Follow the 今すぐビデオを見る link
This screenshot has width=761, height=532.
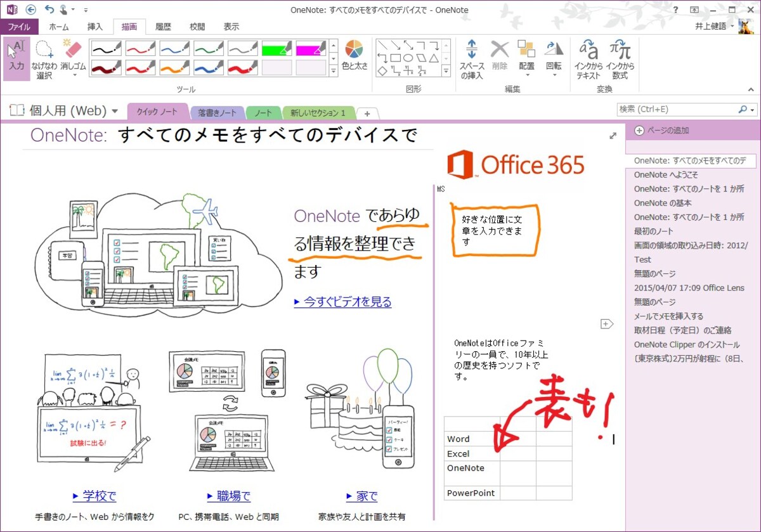click(x=342, y=302)
